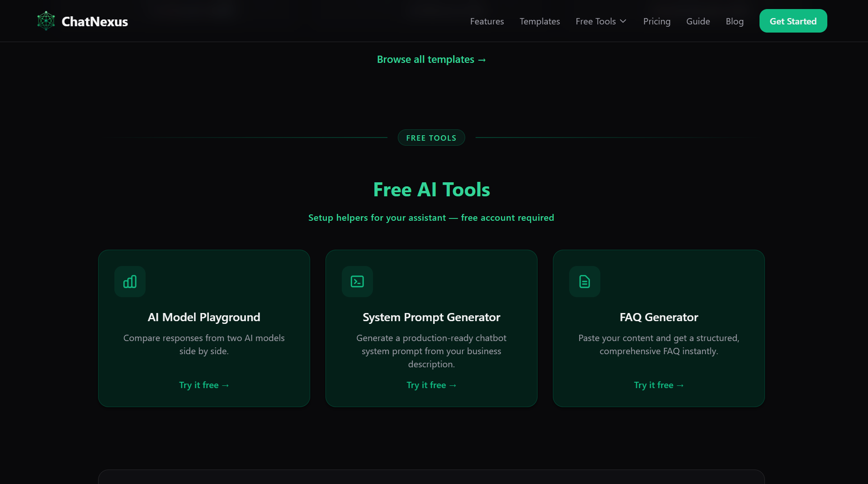Image resolution: width=868 pixels, height=484 pixels.
Task: Open the Guide nav link
Action: [x=698, y=21]
